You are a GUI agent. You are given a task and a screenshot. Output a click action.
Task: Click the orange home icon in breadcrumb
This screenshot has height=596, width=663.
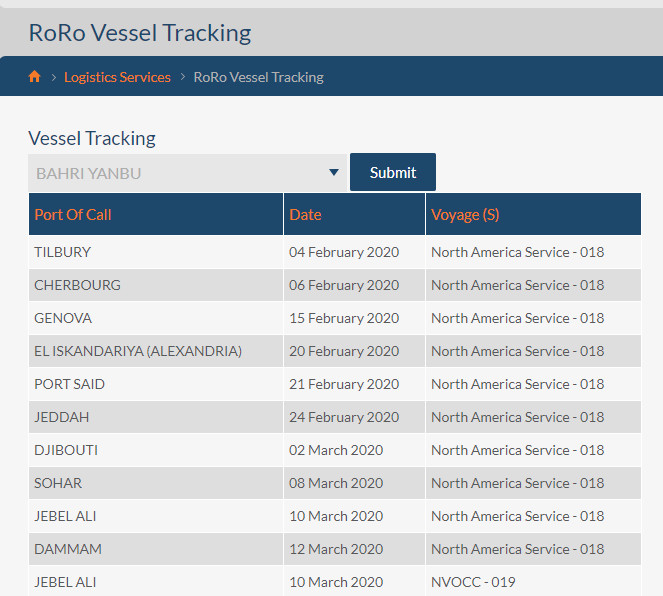[34, 77]
